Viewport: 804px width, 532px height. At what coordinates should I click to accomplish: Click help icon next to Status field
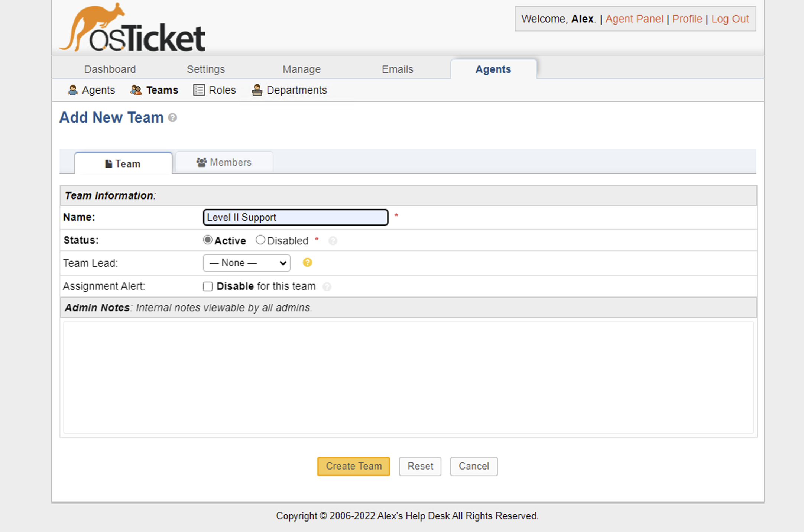tap(333, 241)
